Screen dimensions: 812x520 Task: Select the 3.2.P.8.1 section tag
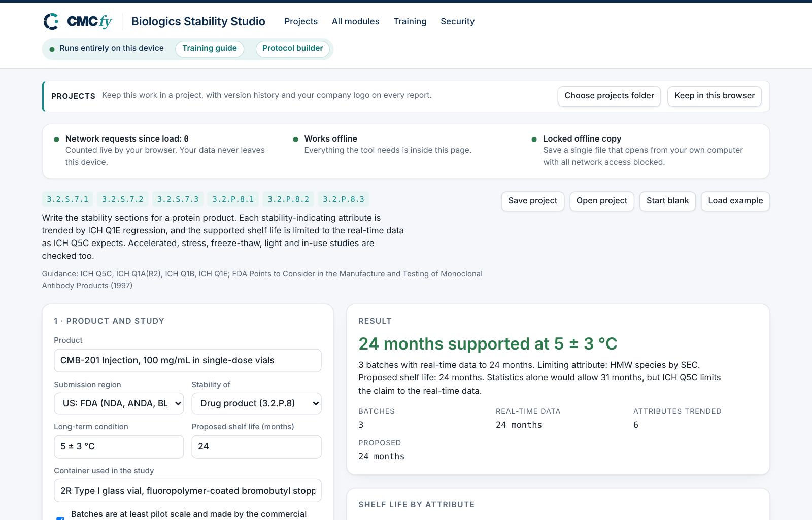[x=233, y=199]
